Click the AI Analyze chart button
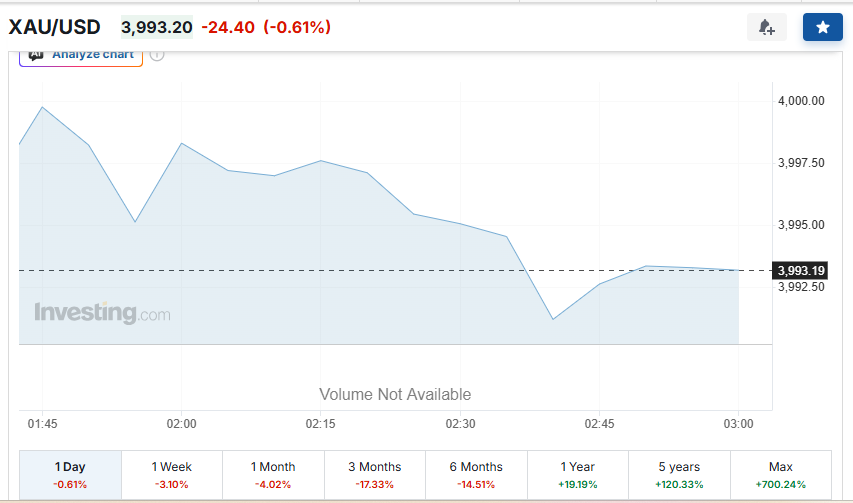This screenshot has width=853, height=503. (x=81, y=56)
